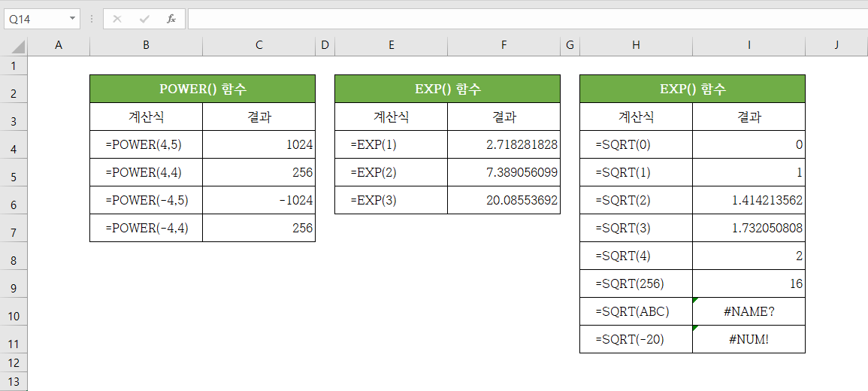Click the POWER() 함수 title cell
Image resolution: width=868 pixels, height=391 pixels.
point(203,89)
